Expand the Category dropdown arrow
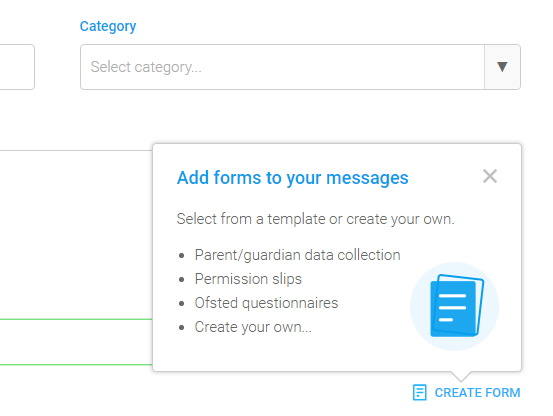This screenshot has width=553, height=416. point(502,67)
